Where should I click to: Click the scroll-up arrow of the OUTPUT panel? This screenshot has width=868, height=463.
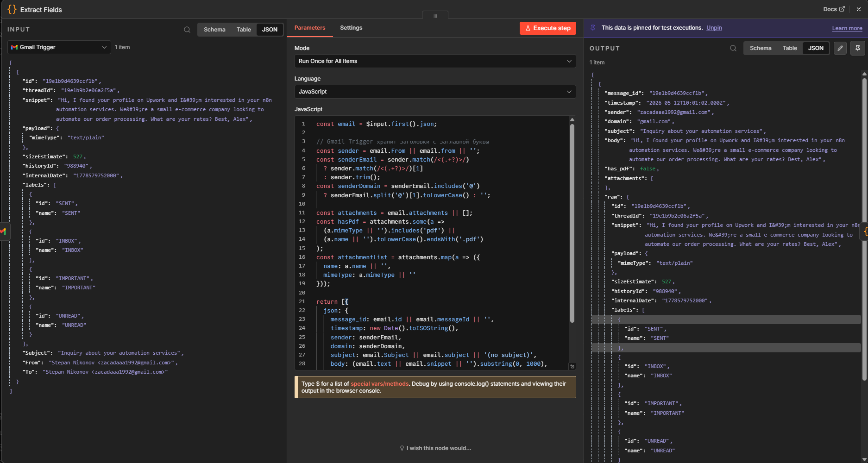[864, 74]
